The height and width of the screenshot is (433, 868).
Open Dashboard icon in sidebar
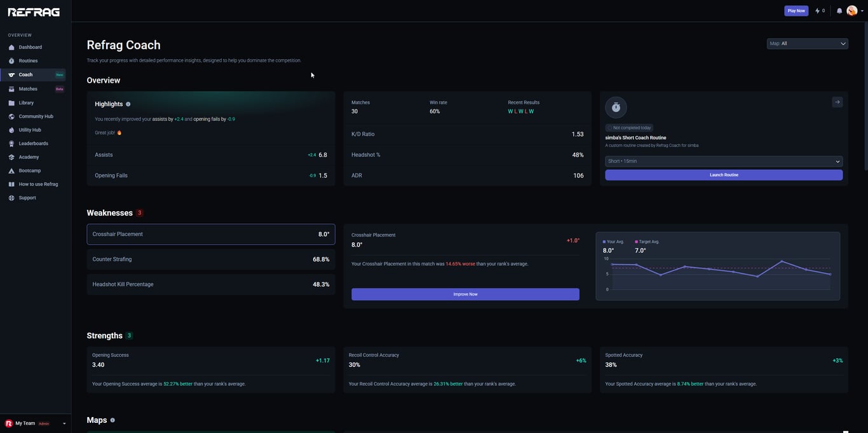11,47
